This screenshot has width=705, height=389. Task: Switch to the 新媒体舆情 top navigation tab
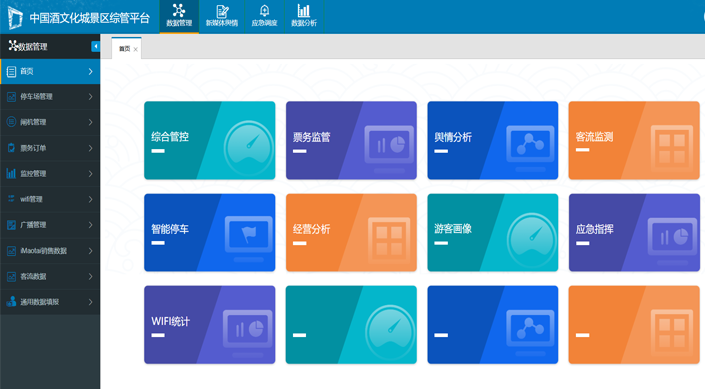click(222, 17)
